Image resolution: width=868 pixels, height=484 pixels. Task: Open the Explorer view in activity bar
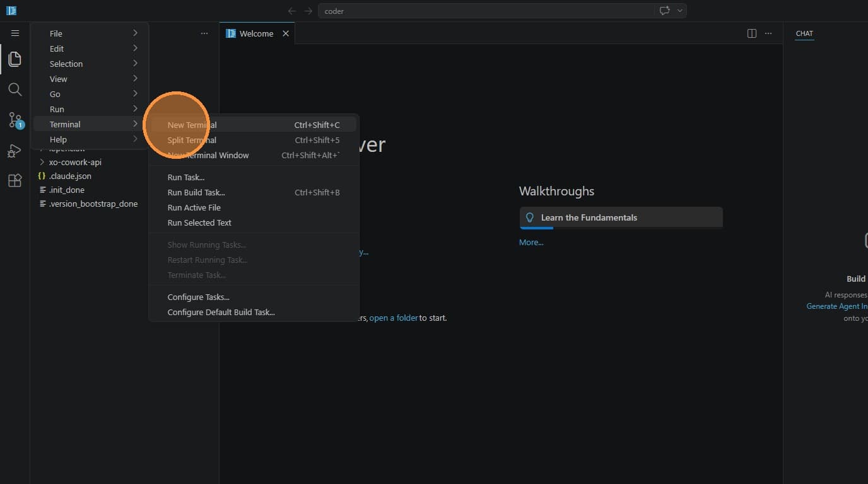pos(15,59)
